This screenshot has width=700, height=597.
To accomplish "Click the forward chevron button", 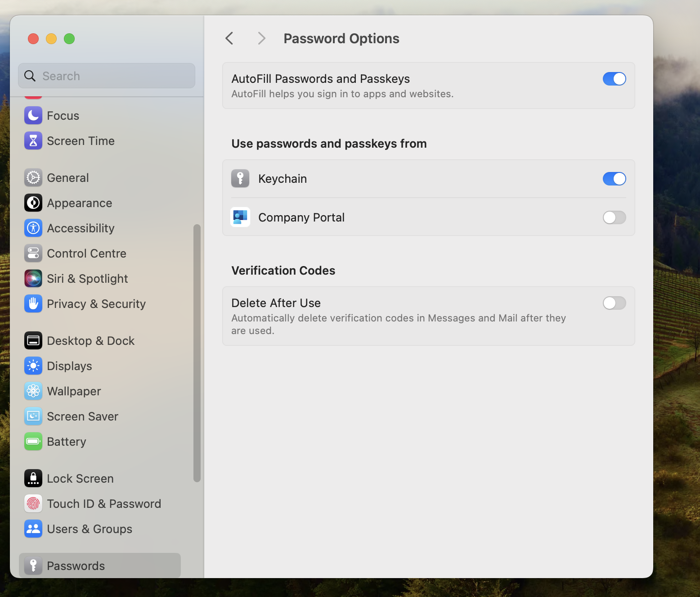I will tap(261, 38).
